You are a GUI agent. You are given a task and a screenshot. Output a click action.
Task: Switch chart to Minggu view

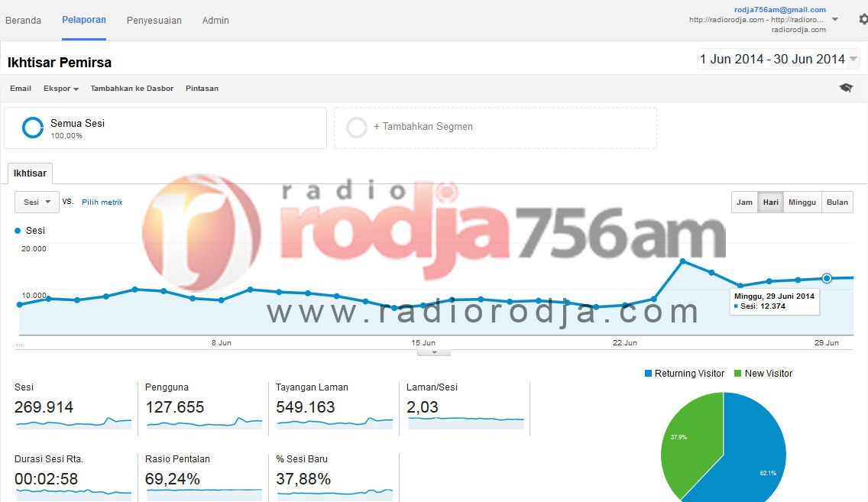pyautogui.click(x=802, y=202)
